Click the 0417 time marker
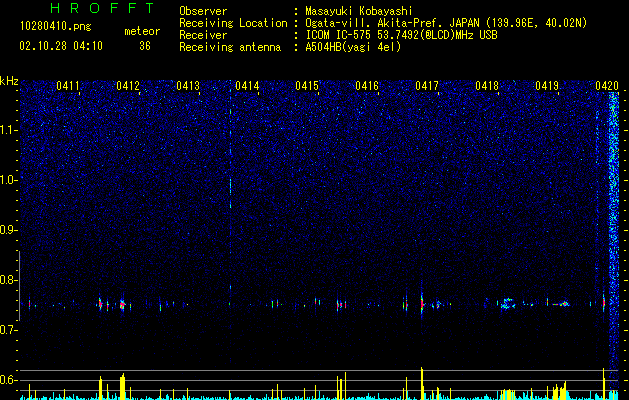629x400 pixels. (427, 86)
